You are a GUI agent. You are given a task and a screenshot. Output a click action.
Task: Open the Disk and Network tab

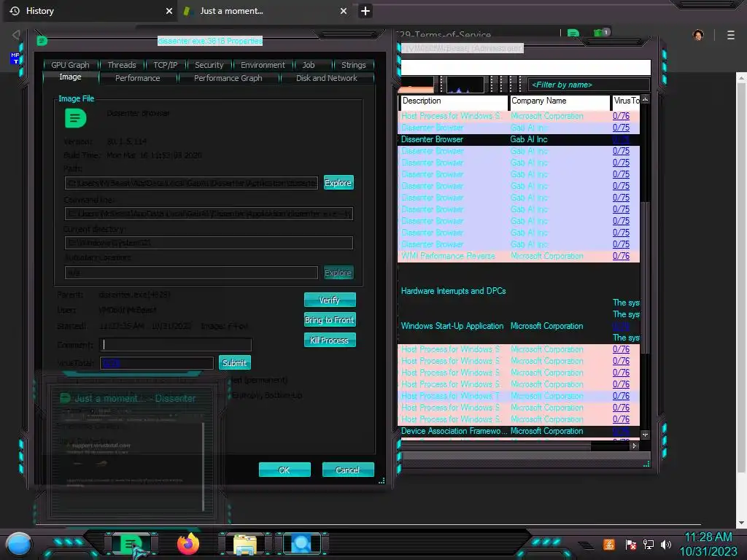[326, 78]
